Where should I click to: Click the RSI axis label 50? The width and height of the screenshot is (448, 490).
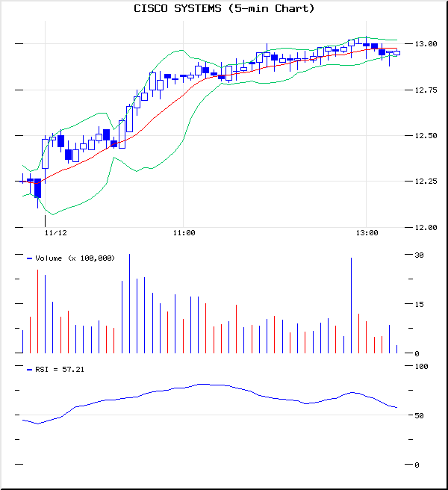[420, 415]
